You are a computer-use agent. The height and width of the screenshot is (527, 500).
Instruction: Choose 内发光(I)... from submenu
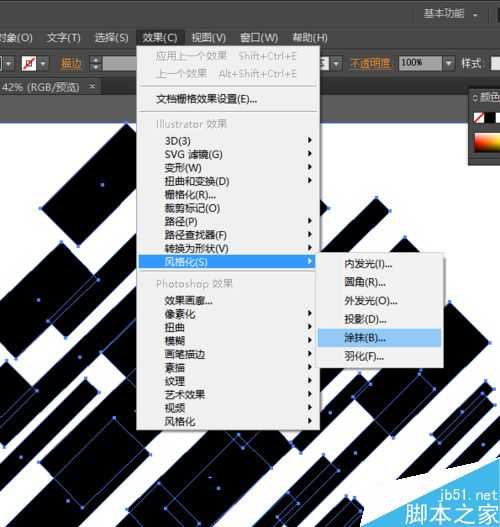coord(380,264)
